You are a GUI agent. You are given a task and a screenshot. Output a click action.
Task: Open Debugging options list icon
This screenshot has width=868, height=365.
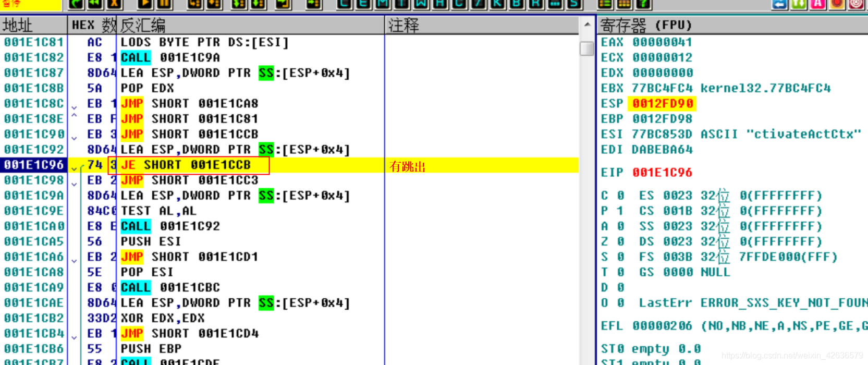pyautogui.click(x=605, y=4)
